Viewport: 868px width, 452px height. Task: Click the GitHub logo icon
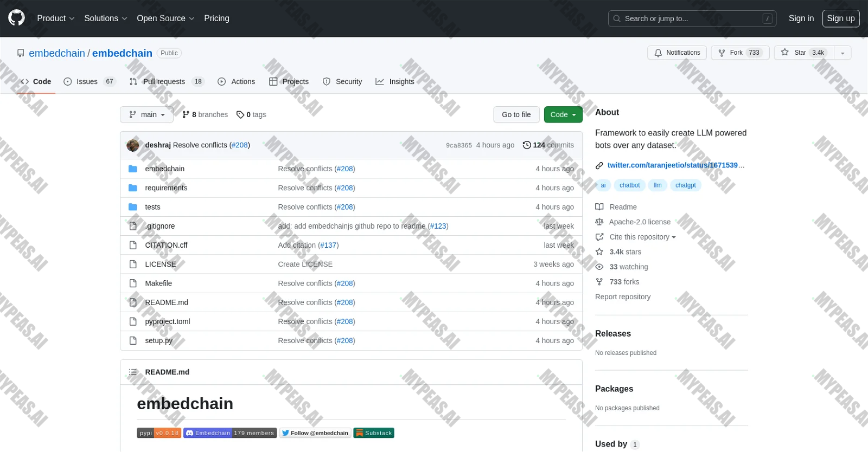[17, 18]
